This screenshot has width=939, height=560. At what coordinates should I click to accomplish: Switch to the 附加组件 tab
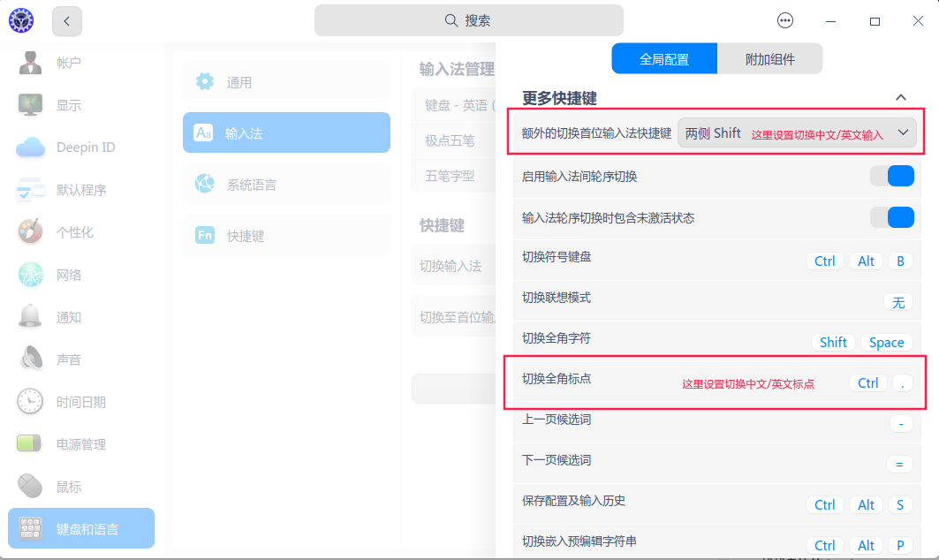(x=769, y=58)
